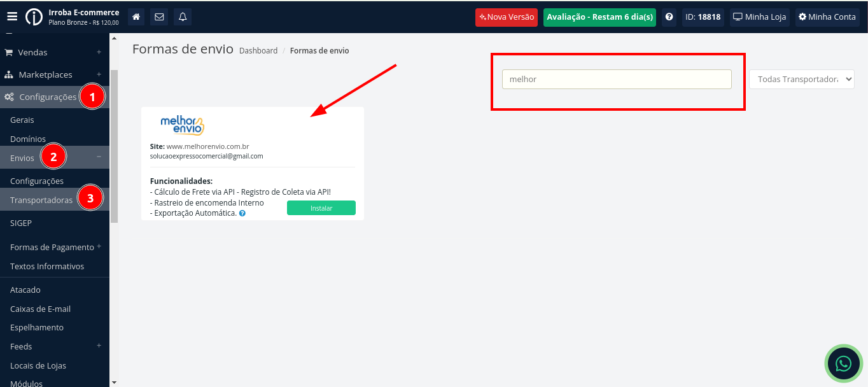Click the Dashboard breadcrumb link

click(x=258, y=51)
